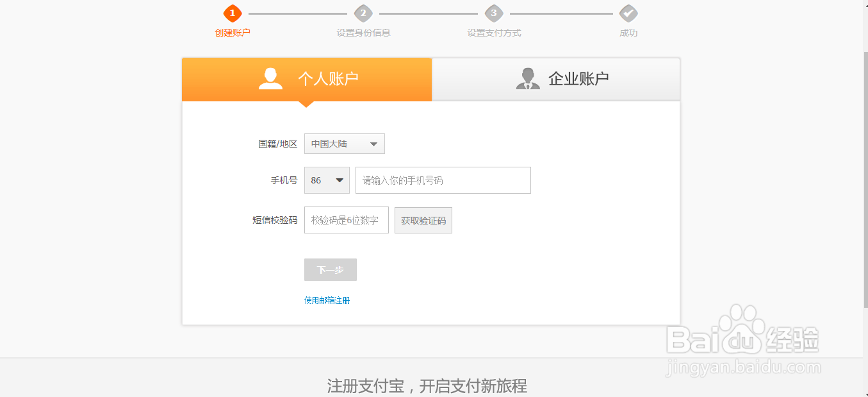Focus the phone number input field
Image resolution: width=868 pixels, height=397 pixels.
[x=443, y=180]
